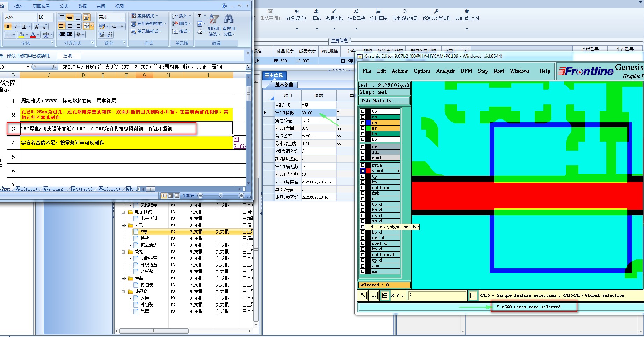Image resolution: width=644 pixels, height=337 pixels.
Task: Open the 公式 ribbon tab
Action: click(x=64, y=6)
